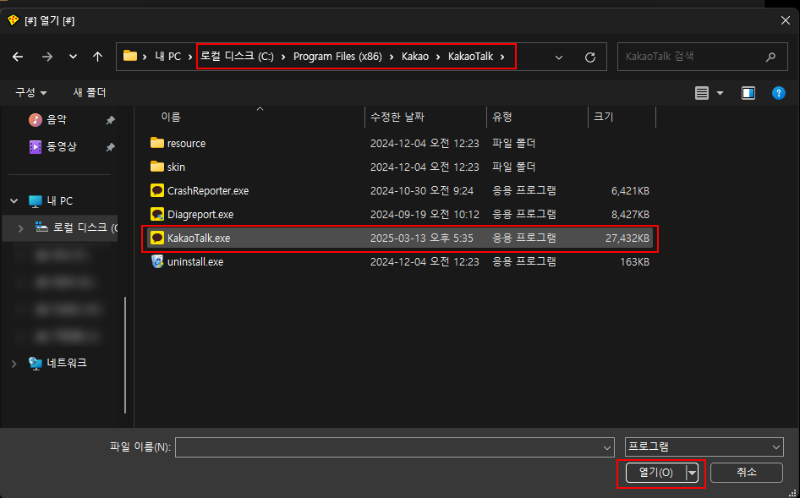Select 네트워크 in sidebar
The width and height of the screenshot is (800, 498).
66,363
